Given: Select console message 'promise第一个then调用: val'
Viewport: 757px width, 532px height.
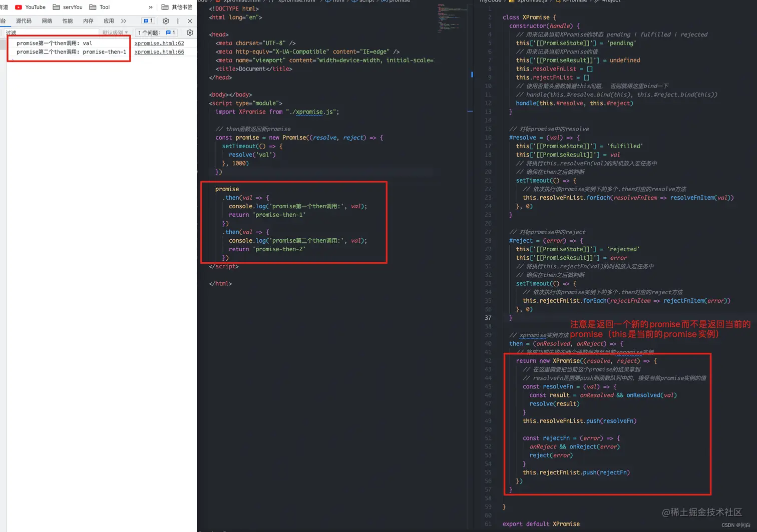Looking at the screenshot, I should click(54, 44).
